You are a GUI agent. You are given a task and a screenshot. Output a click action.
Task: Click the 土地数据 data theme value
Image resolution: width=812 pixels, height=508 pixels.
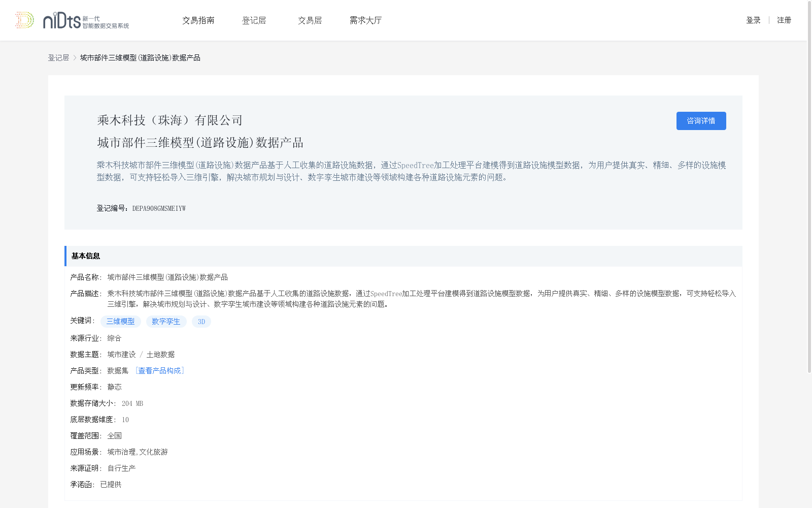point(160,355)
